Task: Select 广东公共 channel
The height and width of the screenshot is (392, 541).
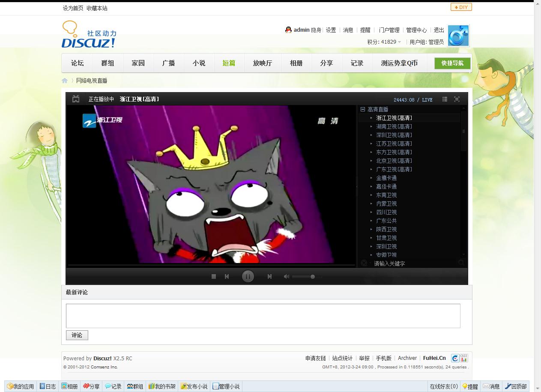Action: (x=386, y=221)
